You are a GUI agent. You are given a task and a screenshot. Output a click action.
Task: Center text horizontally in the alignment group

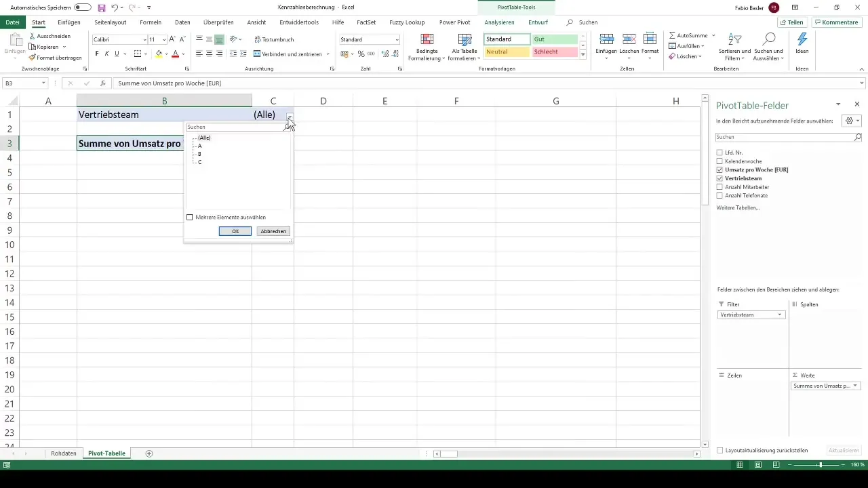pyautogui.click(x=209, y=54)
